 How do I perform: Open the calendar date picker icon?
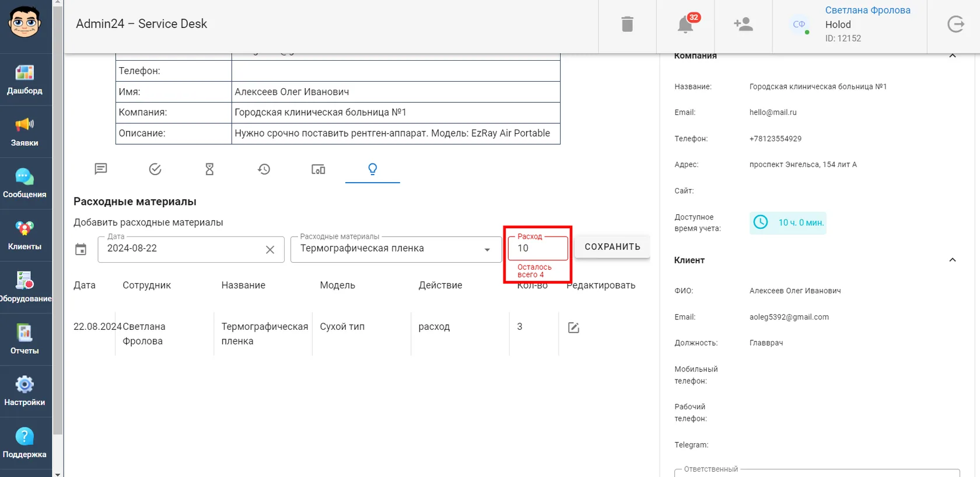81,249
